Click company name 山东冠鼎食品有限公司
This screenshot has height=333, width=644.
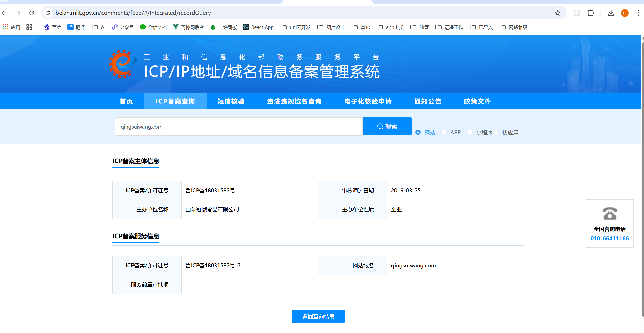click(212, 209)
